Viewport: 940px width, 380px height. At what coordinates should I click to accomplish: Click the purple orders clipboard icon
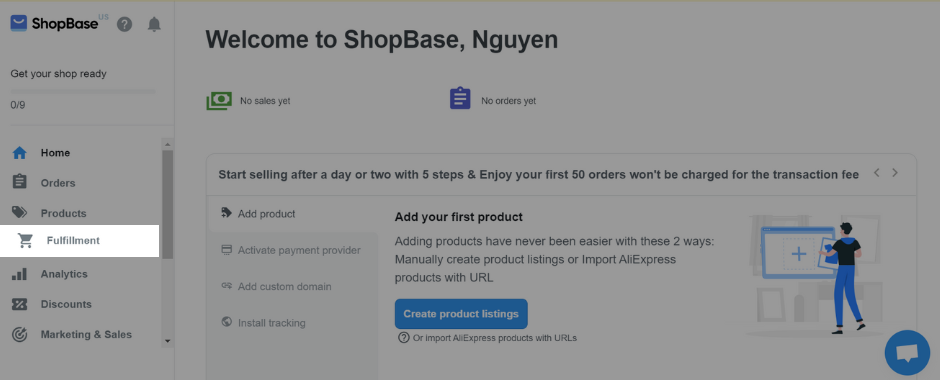click(x=460, y=98)
